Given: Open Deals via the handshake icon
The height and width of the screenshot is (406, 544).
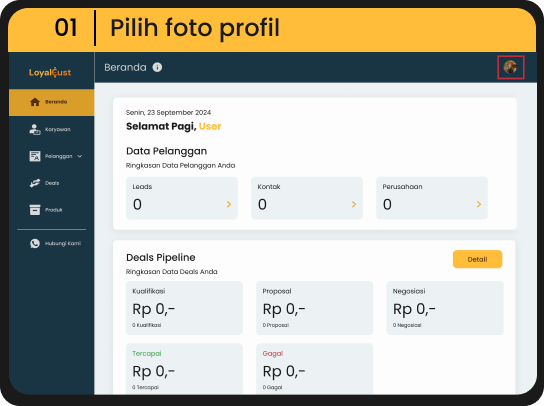Looking at the screenshot, I should pyautogui.click(x=35, y=183).
